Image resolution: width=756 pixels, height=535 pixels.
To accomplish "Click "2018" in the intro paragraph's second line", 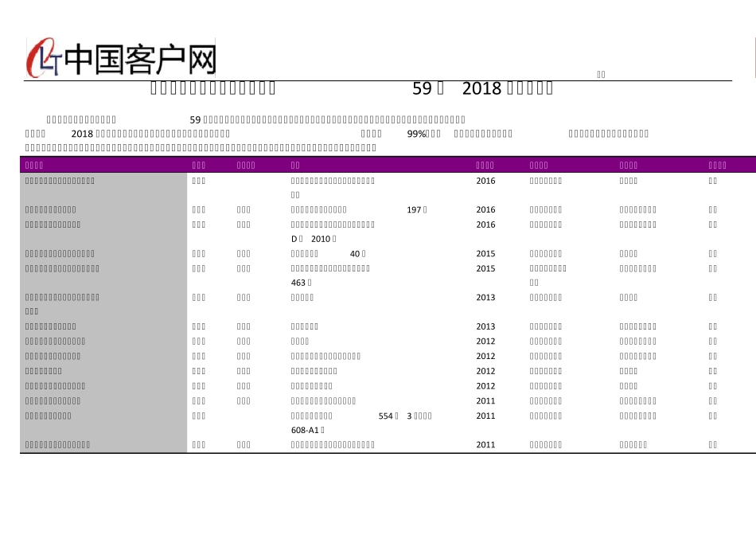I will click(x=82, y=134).
